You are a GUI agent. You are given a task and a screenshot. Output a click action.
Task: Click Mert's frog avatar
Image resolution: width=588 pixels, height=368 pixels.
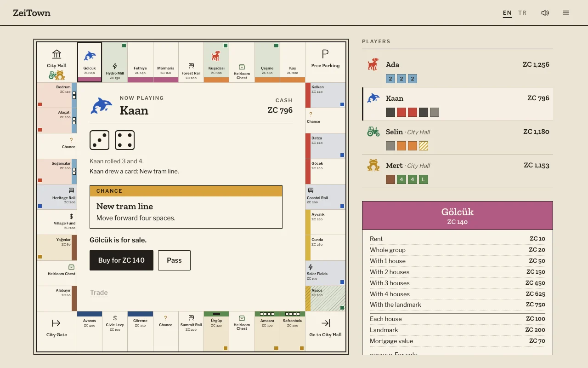(373, 165)
